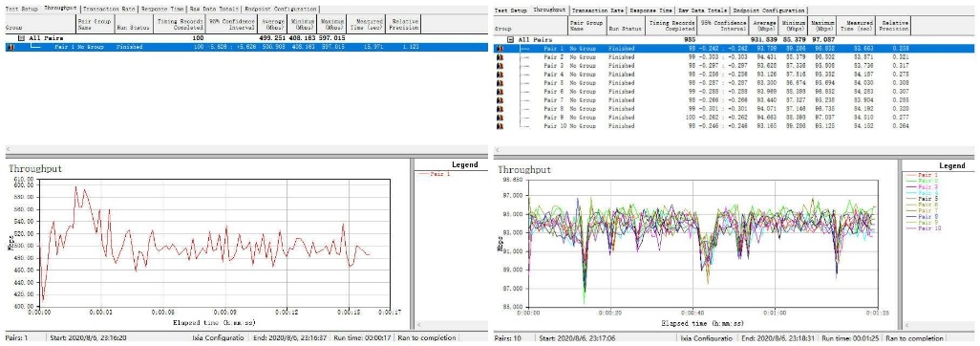The image size is (980, 346).
Task: Click the Pair 8 row endpoint icon
Action: [500, 109]
